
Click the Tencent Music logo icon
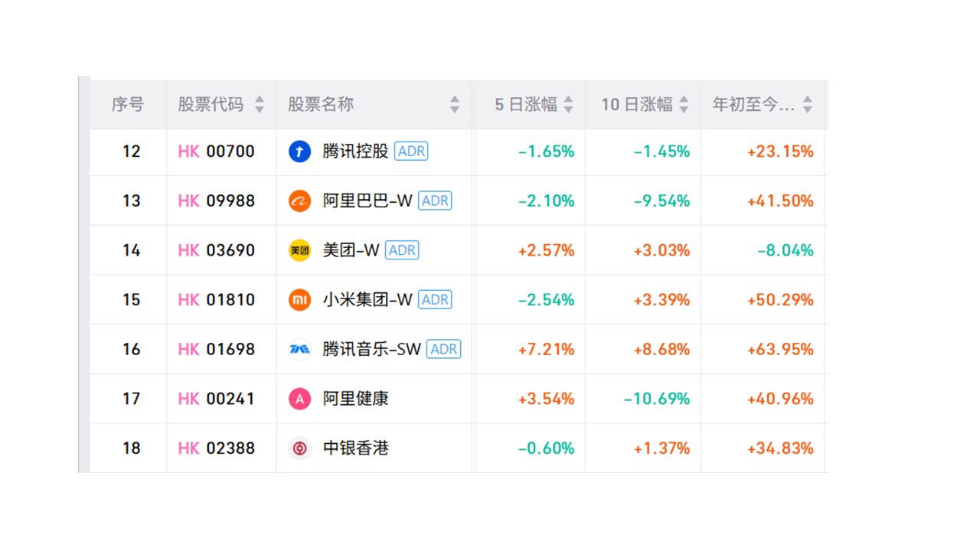299,349
